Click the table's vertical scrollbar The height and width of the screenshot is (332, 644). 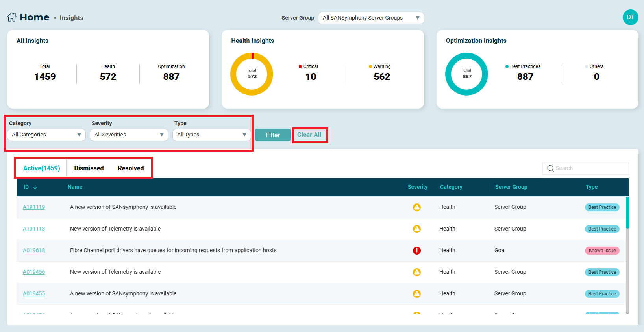627,212
